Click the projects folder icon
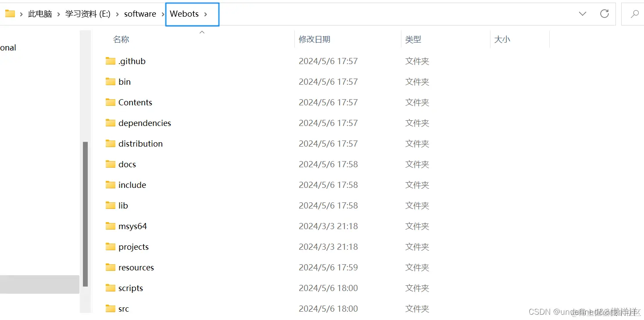Image resolution: width=644 pixels, height=320 pixels. point(111,247)
